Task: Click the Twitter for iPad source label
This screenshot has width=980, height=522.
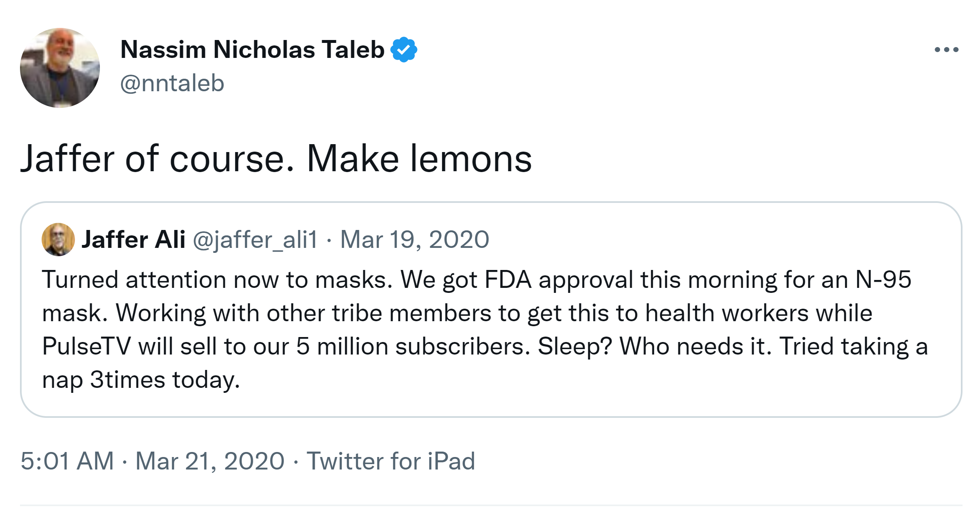Action: point(391,461)
